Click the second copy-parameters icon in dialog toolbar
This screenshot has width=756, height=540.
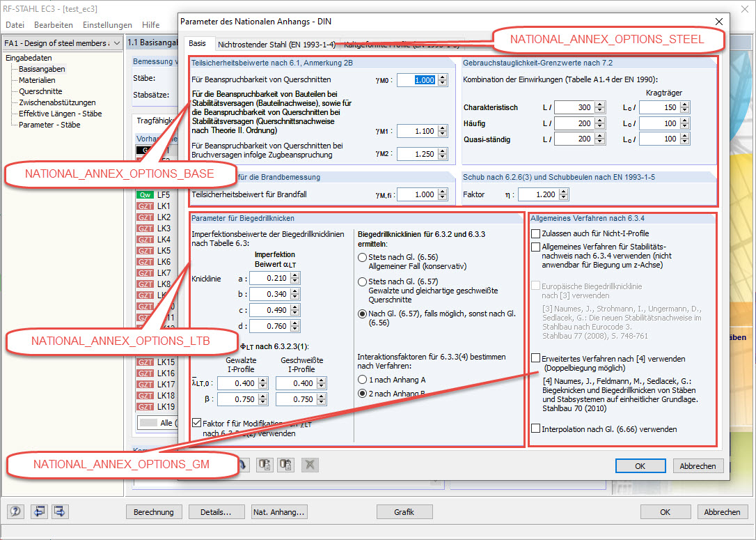(x=285, y=465)
